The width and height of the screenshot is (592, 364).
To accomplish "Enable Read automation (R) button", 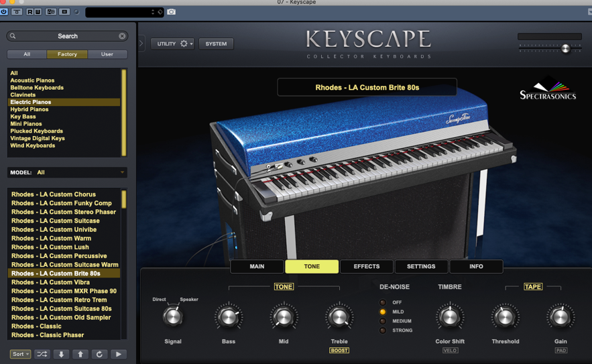I will (x=29, y=11).
